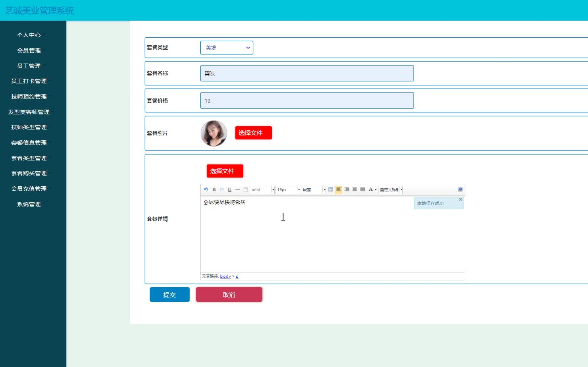Screen dimensions: 588x367
Task: Click the Undo icon in the editor toolbar
Action: [x=205, y=189]
